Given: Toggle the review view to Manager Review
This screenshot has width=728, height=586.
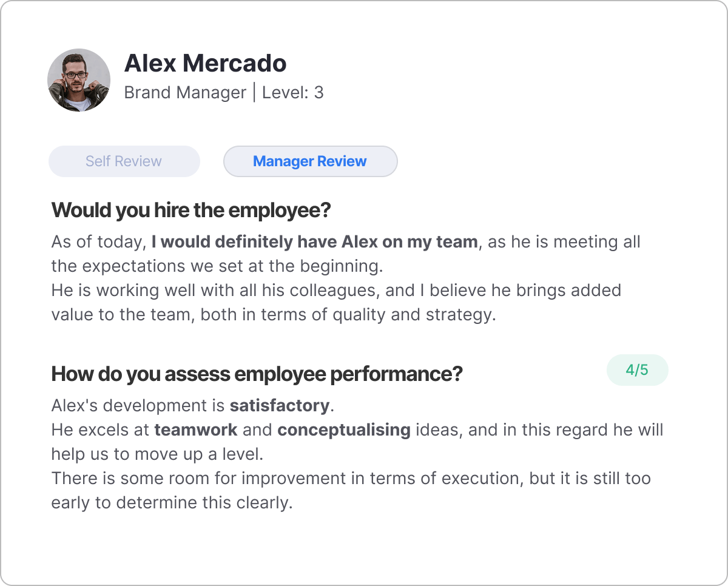Looking at the screenshot, I should tap(310, 161).
